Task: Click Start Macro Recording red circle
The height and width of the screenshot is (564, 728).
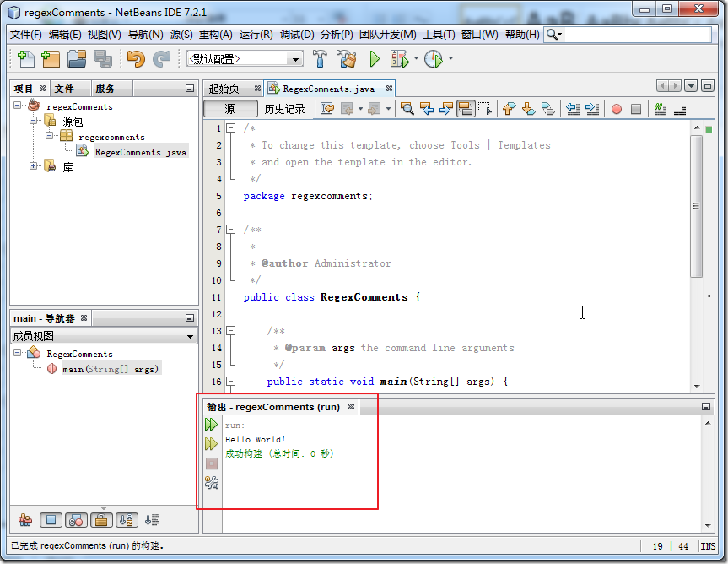Action: point(617,109)
